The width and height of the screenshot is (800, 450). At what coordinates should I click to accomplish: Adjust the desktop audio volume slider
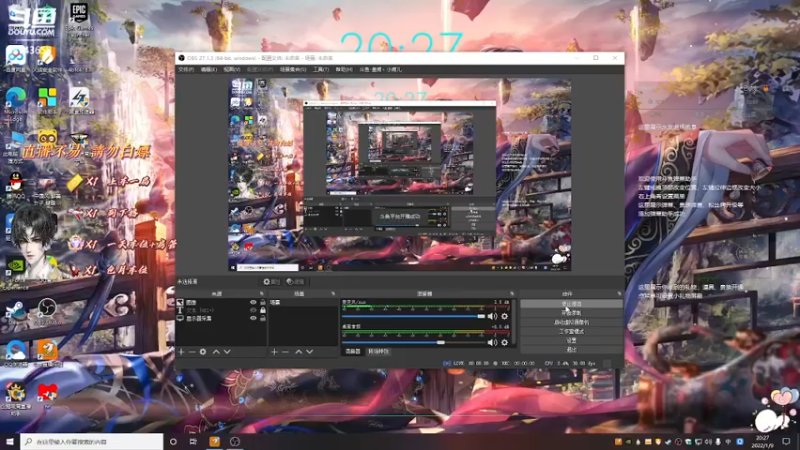(414, 342)
